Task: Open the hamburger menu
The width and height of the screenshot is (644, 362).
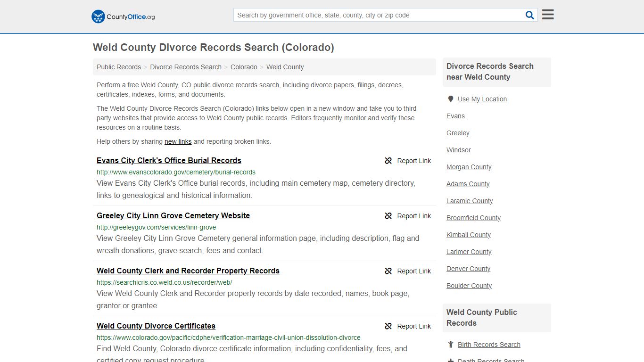Action: (x=548, y=15)
